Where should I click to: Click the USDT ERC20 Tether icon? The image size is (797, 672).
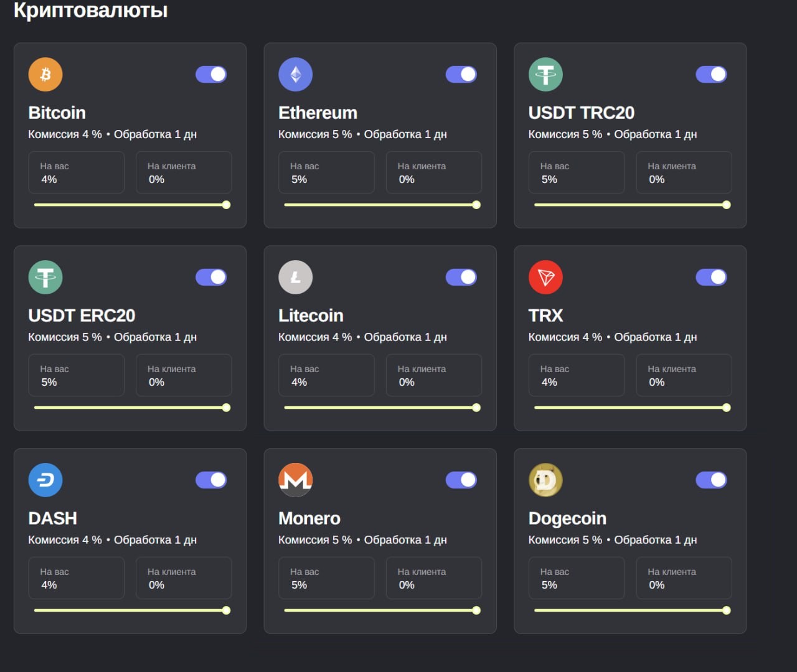[45, 278]
